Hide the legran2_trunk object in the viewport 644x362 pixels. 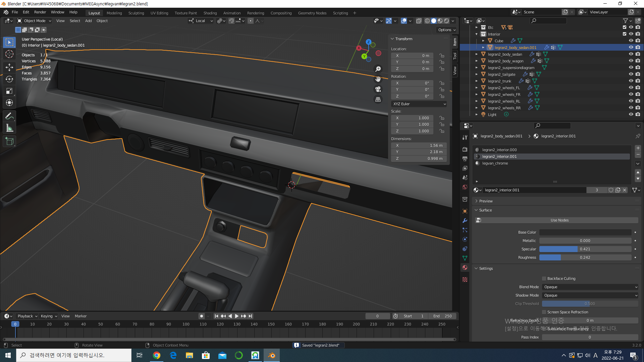pos(631,81)
